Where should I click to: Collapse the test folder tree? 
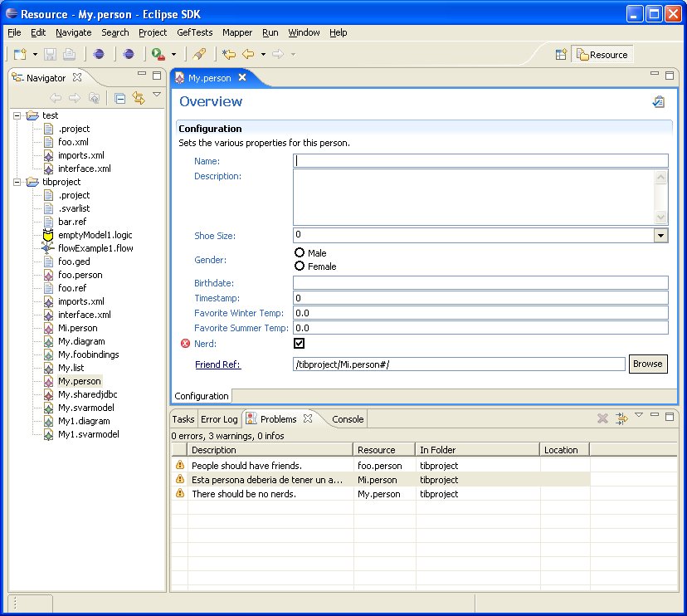[x=17, y=115]
